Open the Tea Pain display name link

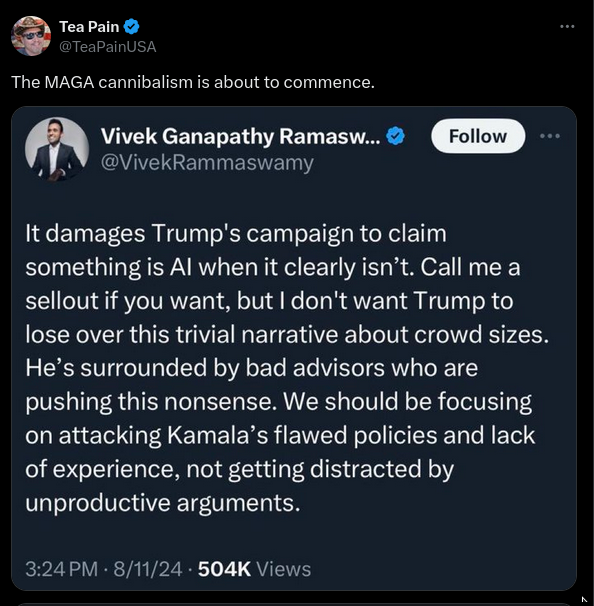click(x=89, y=27)
